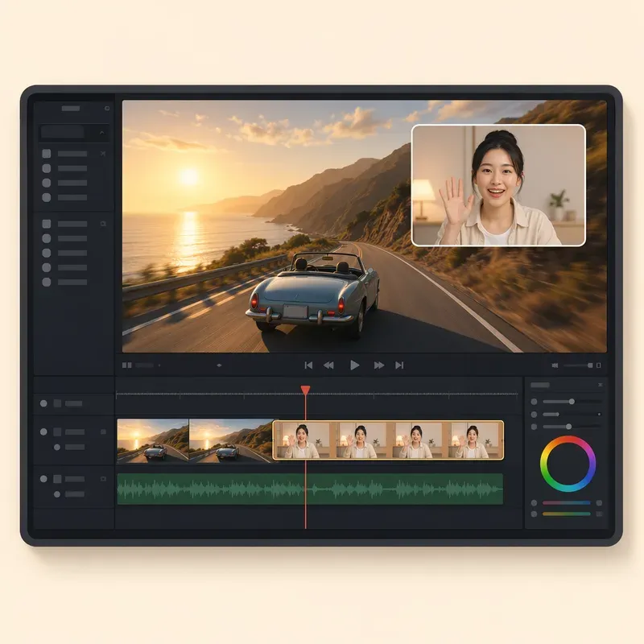The image size is (644, 644).
Task: Click the small icon on the video clip track header
Action: 103,432
